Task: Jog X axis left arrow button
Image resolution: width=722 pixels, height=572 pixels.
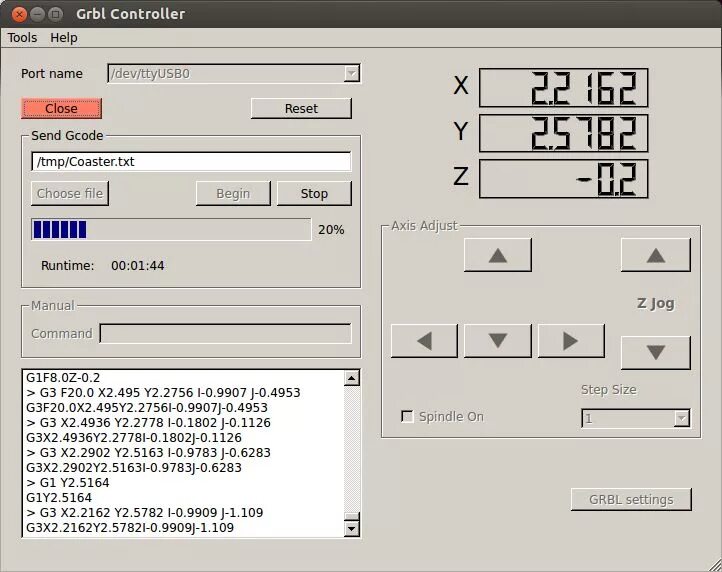Action: pos(424,341)
